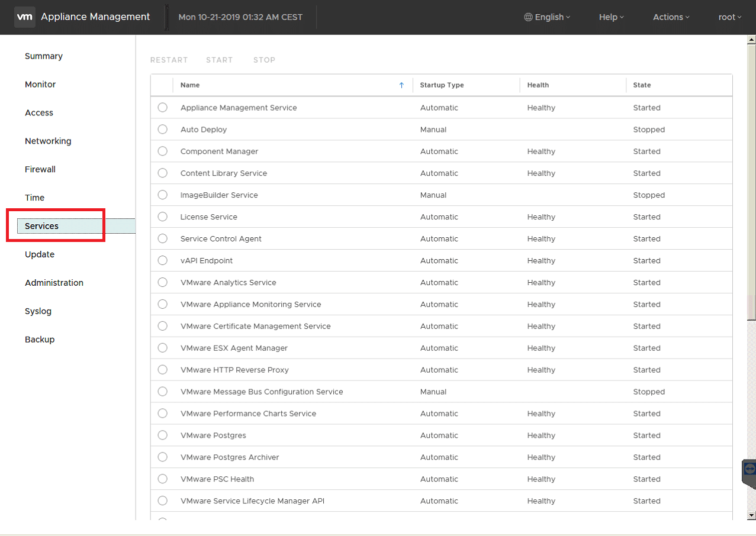The image size is (756, 536).
Task: Click the STOP button
Action: pyautogui.click(x=265, y=60)
